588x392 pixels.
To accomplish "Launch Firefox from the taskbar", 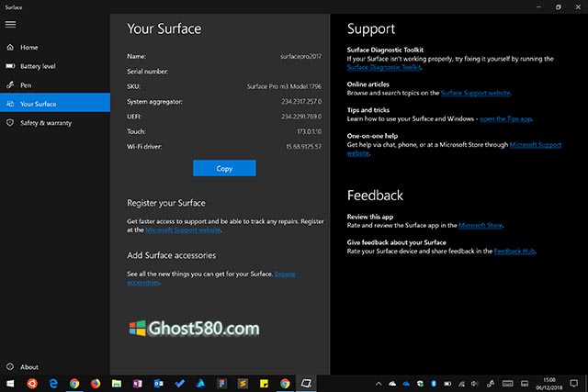I will 96,384.
